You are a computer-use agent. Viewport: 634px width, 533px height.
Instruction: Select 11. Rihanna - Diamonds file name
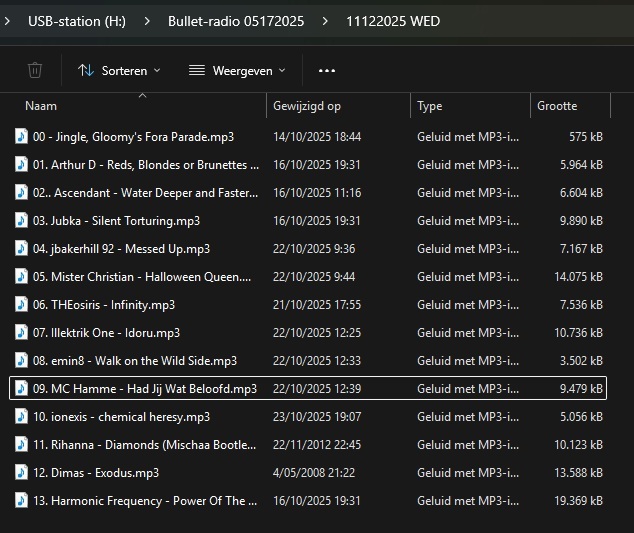click(x=144, y=445)
